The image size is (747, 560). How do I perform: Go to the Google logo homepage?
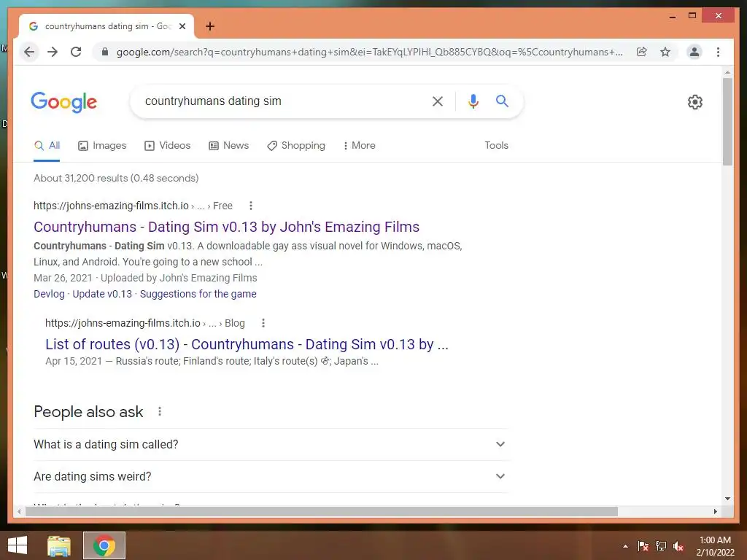click(64, 102)
